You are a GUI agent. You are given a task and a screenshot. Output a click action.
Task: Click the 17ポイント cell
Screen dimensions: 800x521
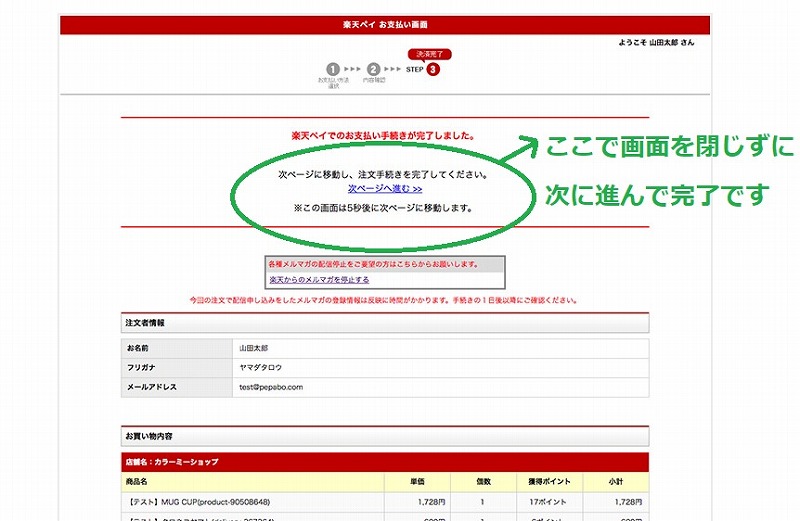pos(548,502)
